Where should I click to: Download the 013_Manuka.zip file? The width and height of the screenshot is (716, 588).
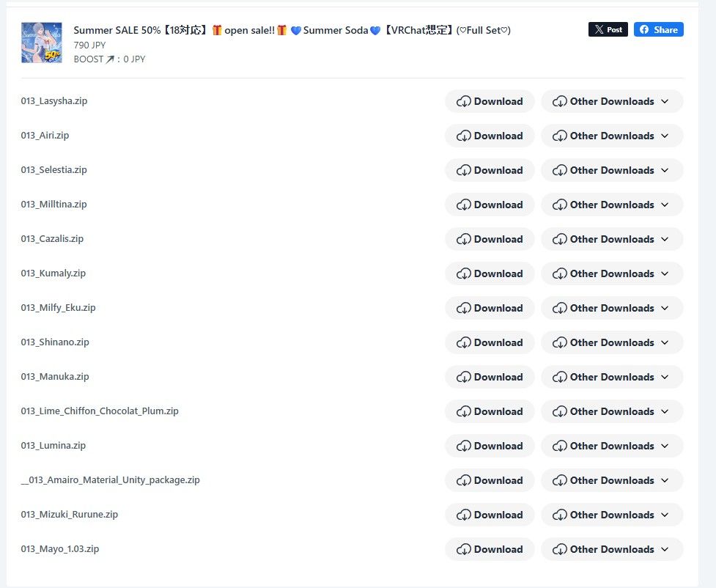[x=490, y=377]
